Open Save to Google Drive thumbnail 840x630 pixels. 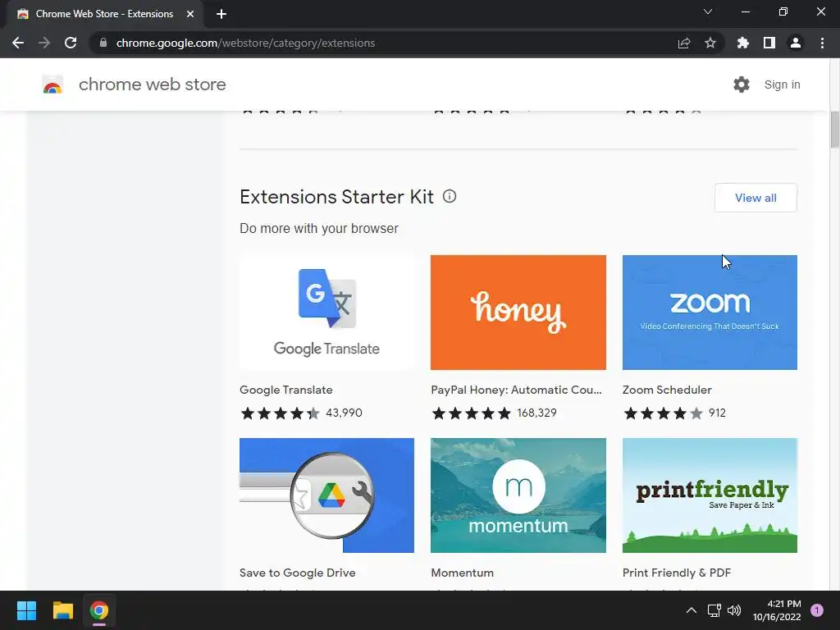point(326,495)
